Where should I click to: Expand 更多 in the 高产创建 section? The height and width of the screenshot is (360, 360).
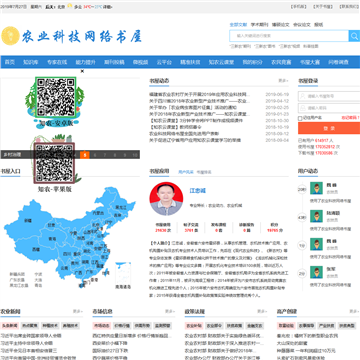(x=354, y=311)
